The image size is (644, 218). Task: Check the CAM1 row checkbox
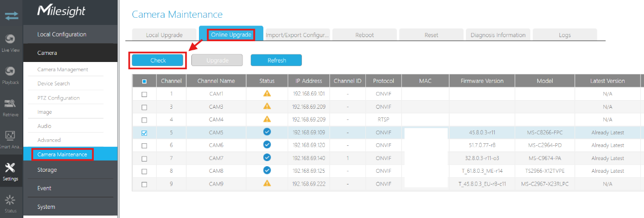pyautogui.click(x=145, y=95)
